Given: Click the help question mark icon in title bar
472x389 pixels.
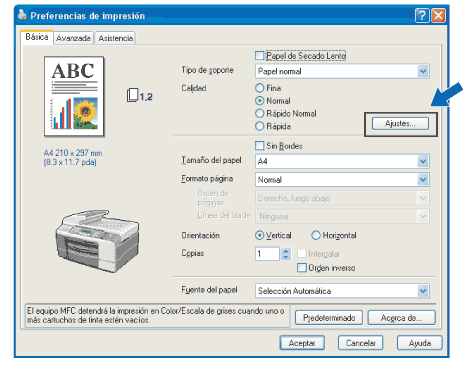Looking at the screenshot, I should click(422, 16).
